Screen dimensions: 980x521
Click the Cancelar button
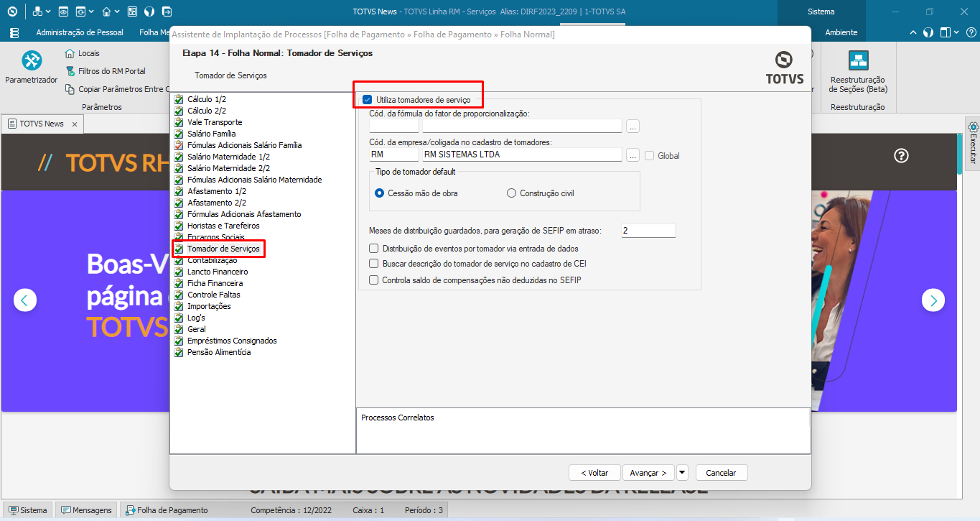721,473
